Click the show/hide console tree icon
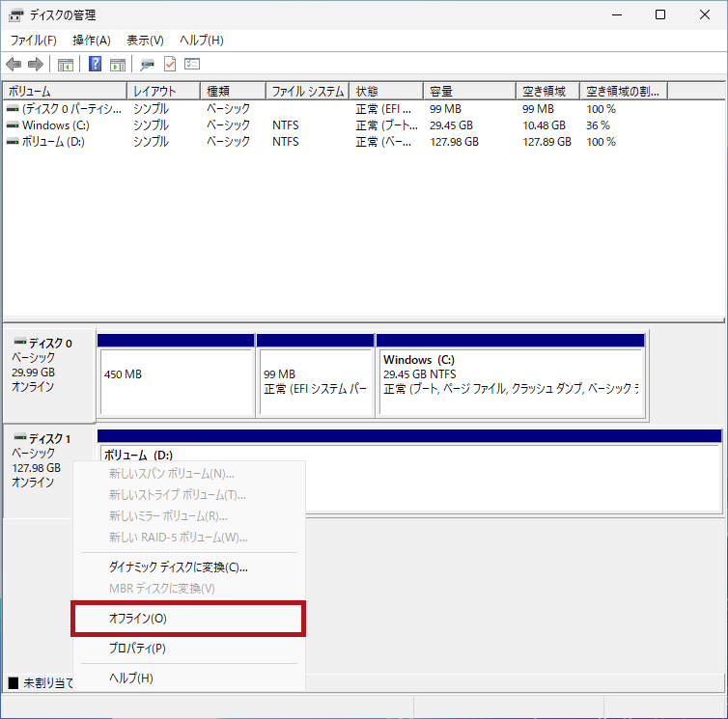 click(x=66, y=65)
